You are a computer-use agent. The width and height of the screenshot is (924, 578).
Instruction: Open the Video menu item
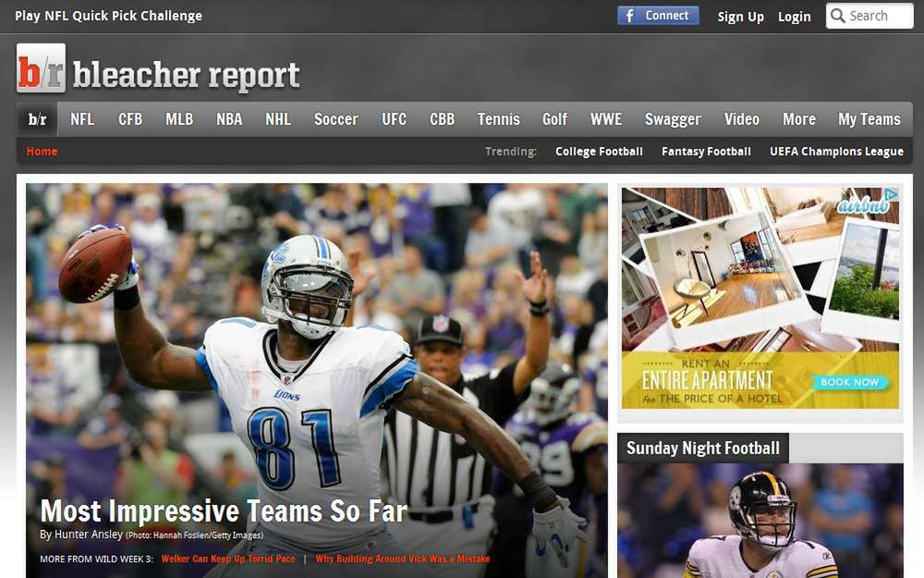pos(741,119)
